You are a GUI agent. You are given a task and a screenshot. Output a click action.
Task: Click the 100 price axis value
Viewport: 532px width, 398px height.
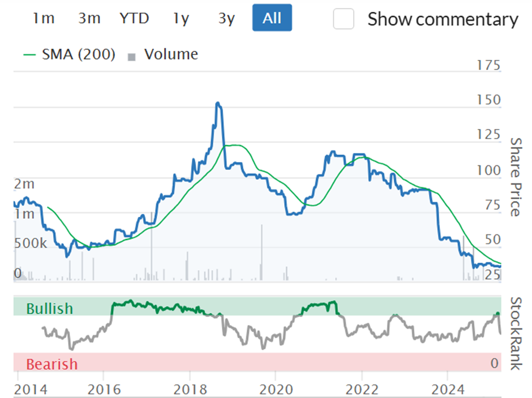488,170
